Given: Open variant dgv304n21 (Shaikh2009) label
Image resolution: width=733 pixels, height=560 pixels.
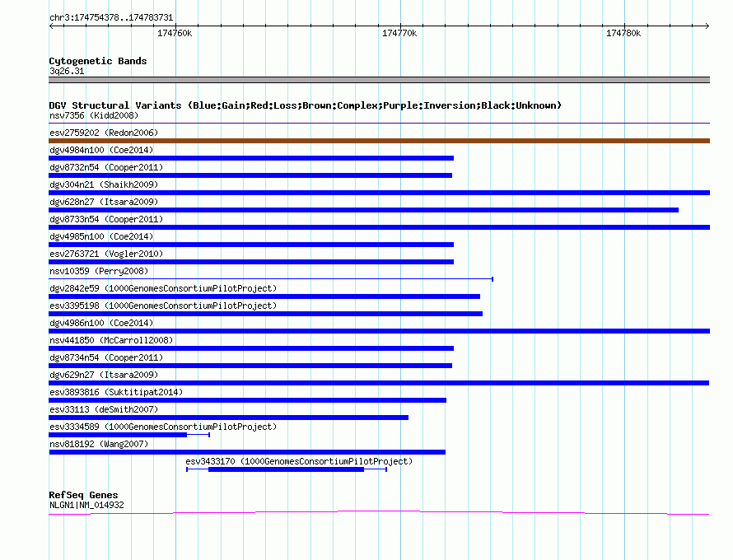Looking at the screenshot, I should [104, 184].
